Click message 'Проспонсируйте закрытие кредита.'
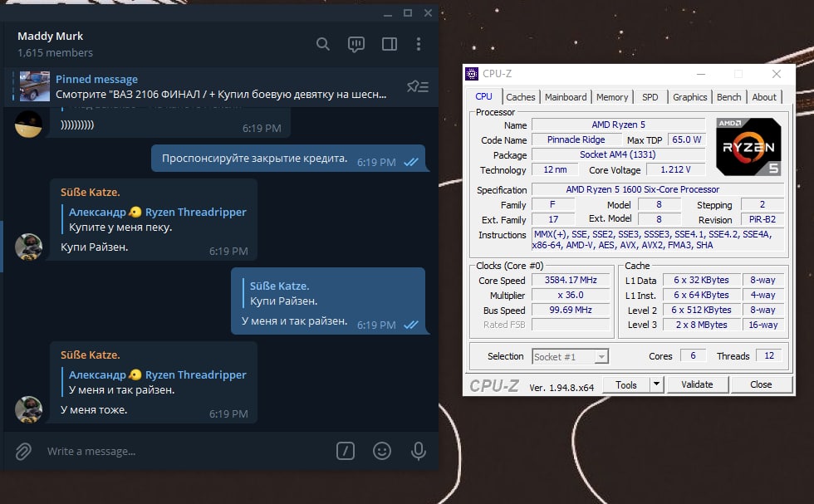Screen dimensions: 814x504 254,159
